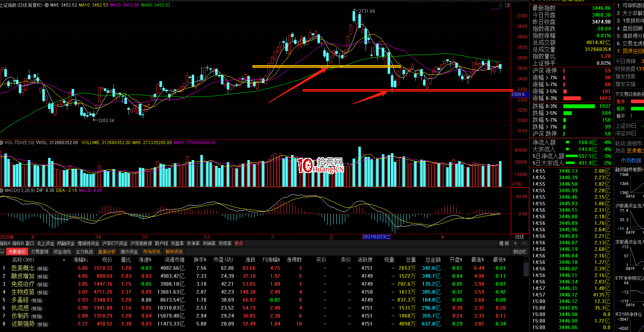Image resolution: width=644 pixels, height=332 pixels.
Task: Click the 总成交额 value 4014.42亿
Action: [598, 42]
